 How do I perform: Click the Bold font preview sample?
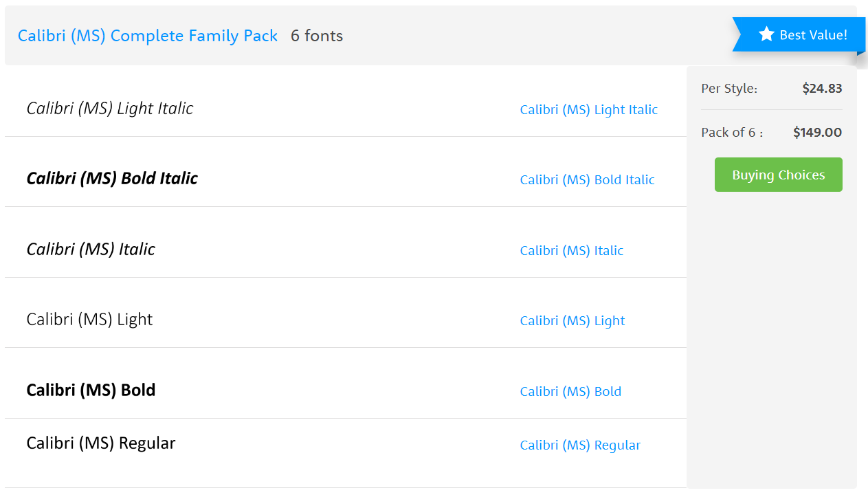point(91,390)
